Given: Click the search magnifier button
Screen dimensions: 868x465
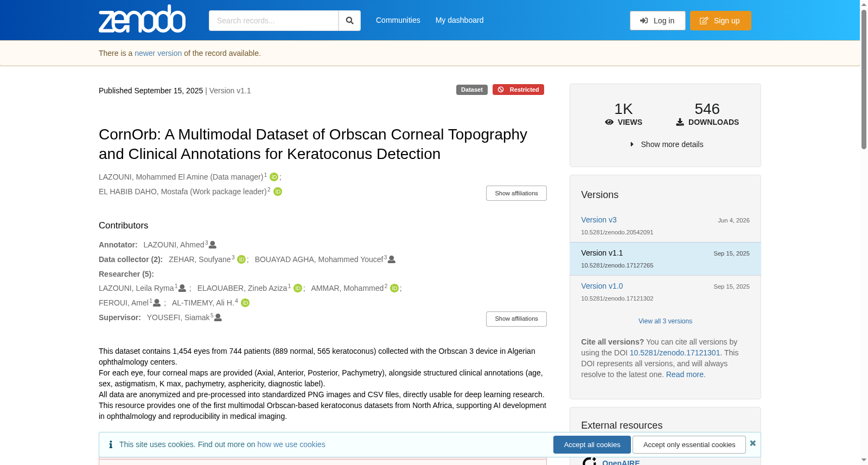Looking at the screenshot, I should (349, 21).
